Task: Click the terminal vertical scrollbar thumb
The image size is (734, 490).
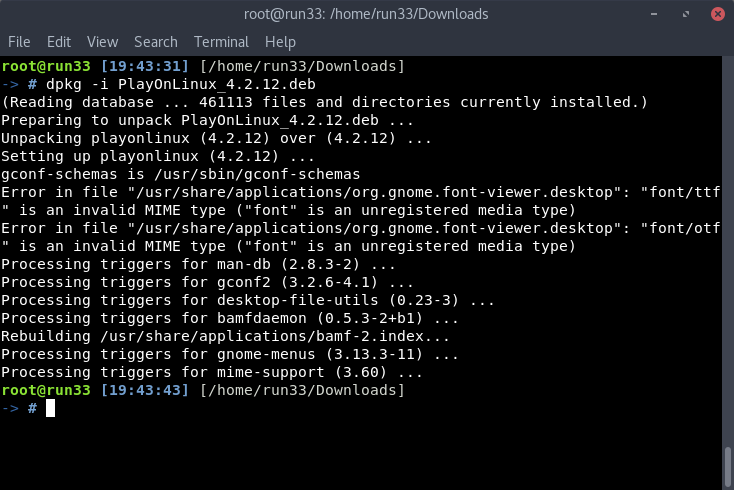Action: pos(727,467)
